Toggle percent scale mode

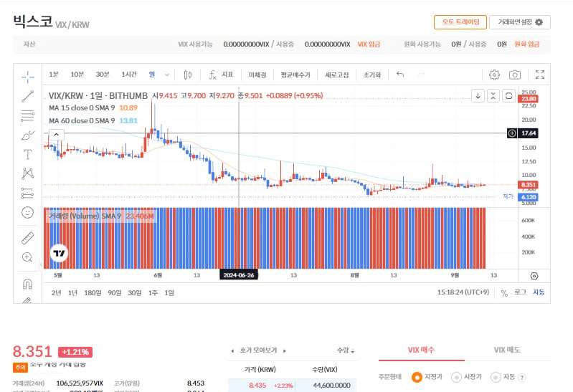pos(504,292)
